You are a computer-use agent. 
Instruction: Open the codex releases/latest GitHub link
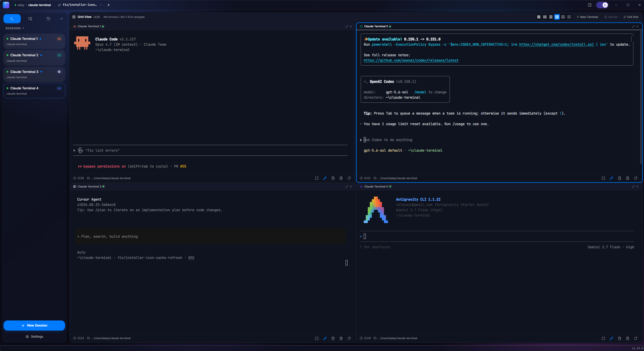411,61
